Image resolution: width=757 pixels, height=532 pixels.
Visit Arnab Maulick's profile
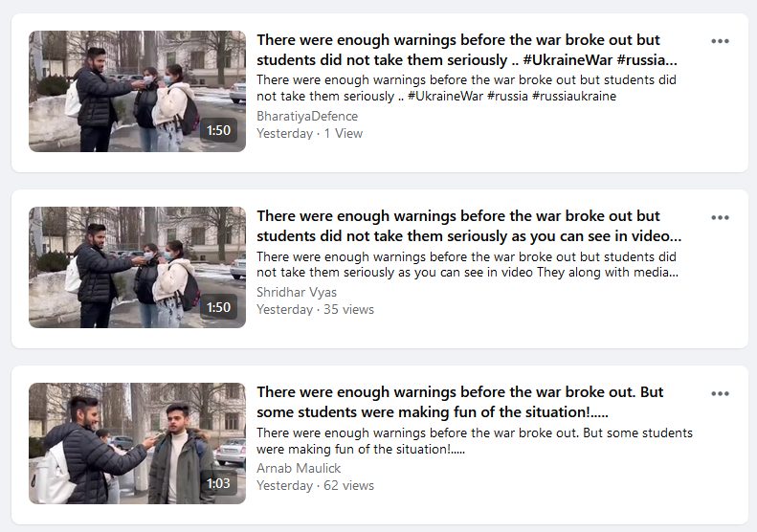[x=299, y=468]
